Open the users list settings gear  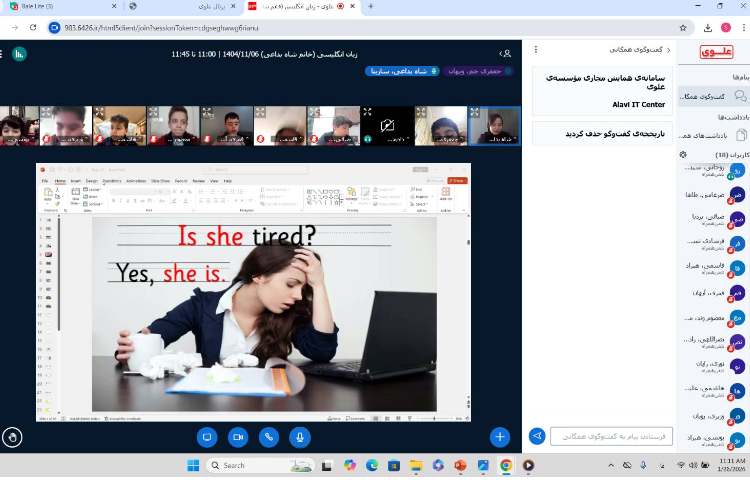[x=683, y=155]
